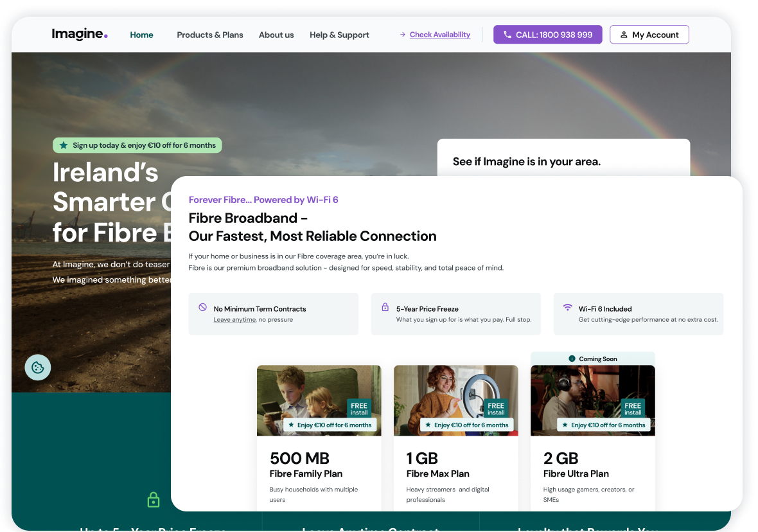Open the My Account button
The height and width of the screenshot is (532, 758).
click(x=649, y=35)
